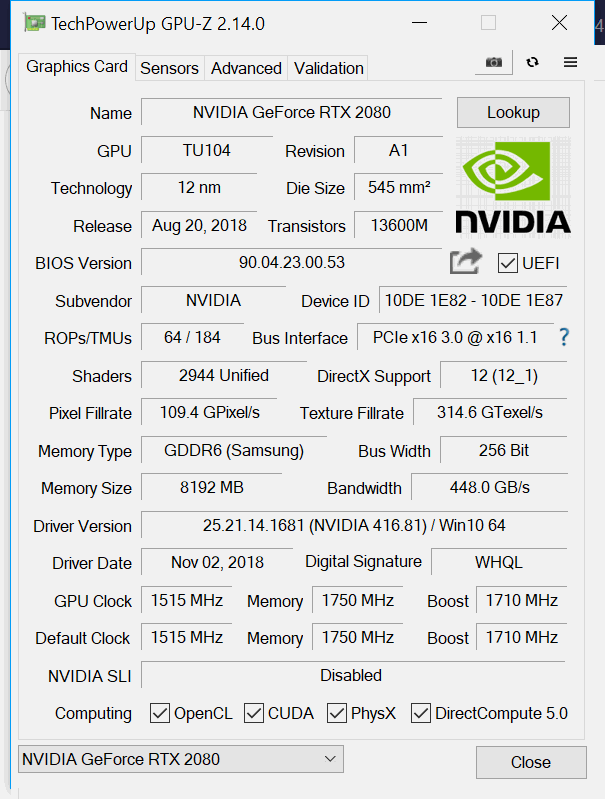This screenshot has width=605, height=799.
Task: Click the GPU-Z title bar app icon
Action: [x=34, y=23]
